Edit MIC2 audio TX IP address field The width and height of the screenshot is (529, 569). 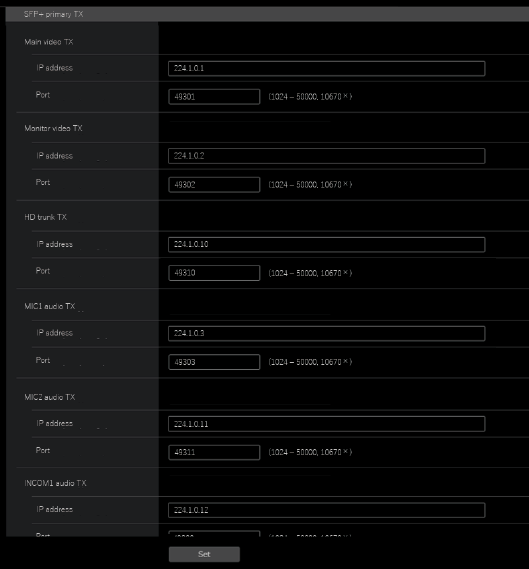(x=327, y=424)
